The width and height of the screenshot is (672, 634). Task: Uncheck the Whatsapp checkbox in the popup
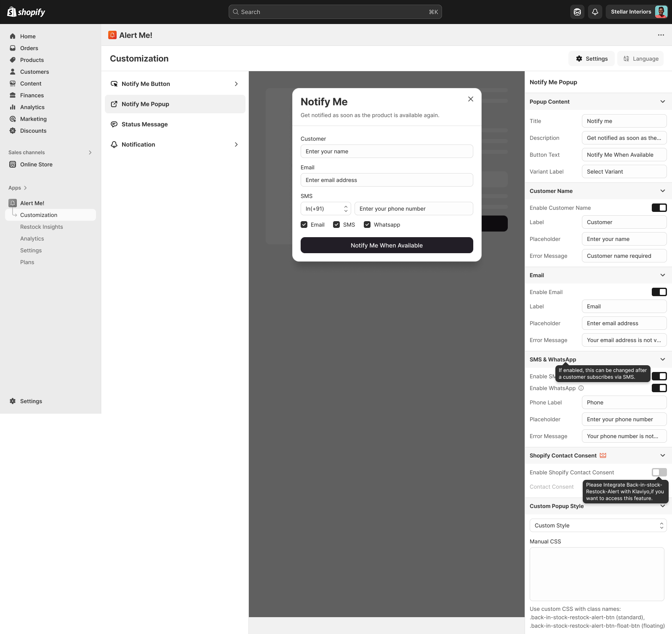pos(367,225)
